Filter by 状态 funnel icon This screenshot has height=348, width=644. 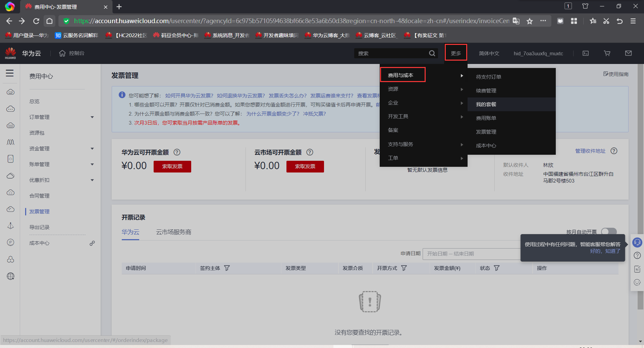(x=497, y=268)
